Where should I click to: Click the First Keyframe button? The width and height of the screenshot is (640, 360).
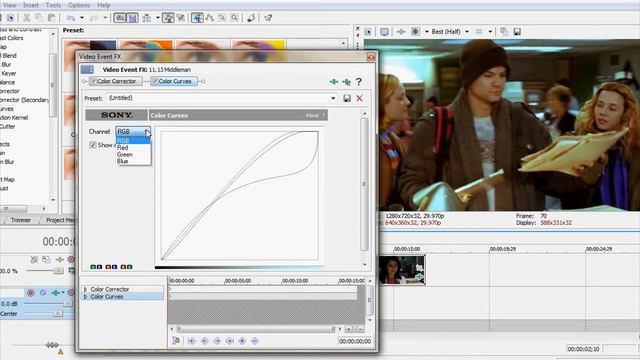tap(191, 341)
